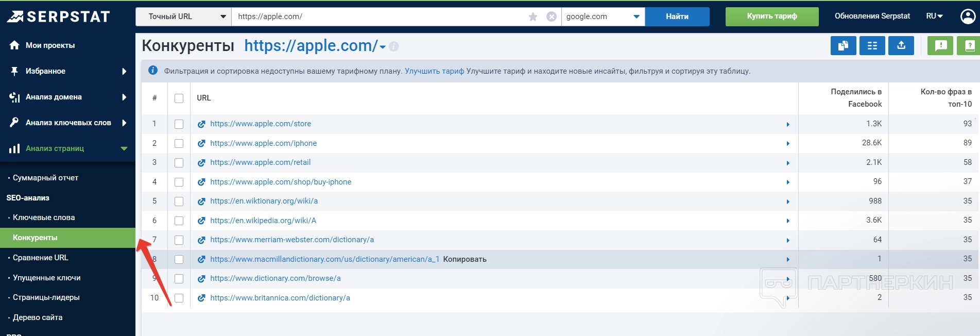
Task: Expand Анализ ключевых слов sidebar submenu
Action: pos(124,123)
